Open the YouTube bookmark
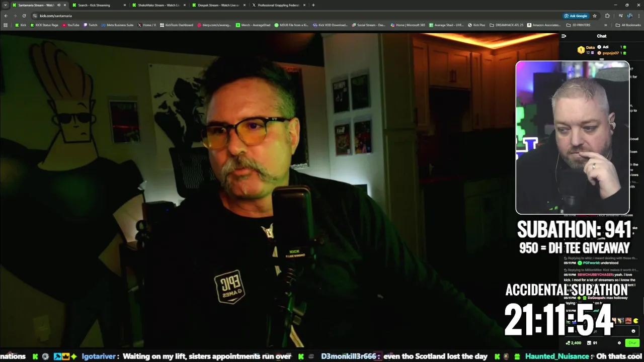Viewport: 644px width, 362px height. [70, 25]
